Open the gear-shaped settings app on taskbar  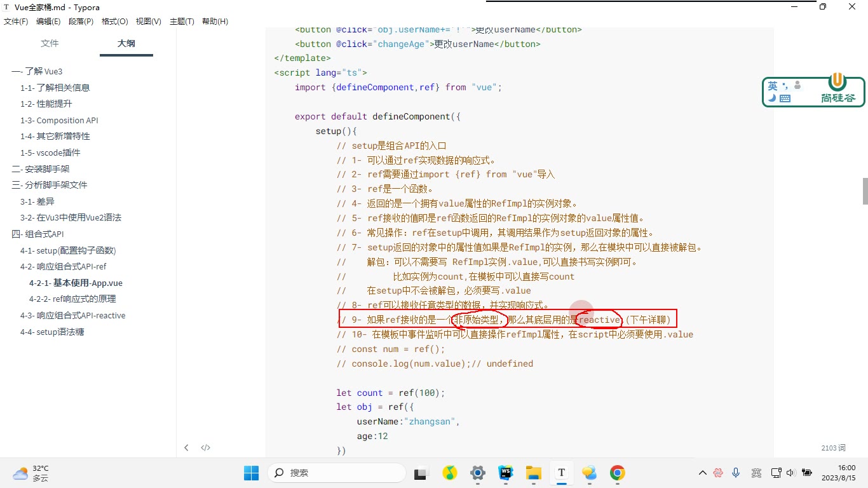(478, 473)
